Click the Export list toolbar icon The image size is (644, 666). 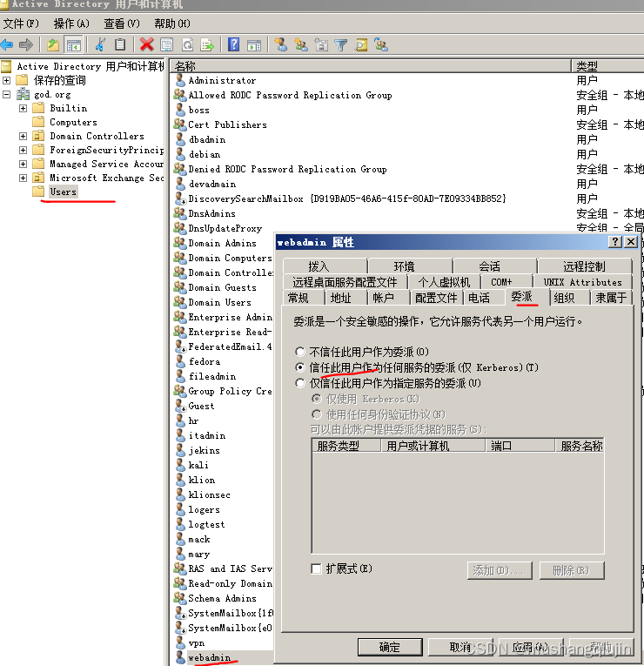tap(207, 44)
